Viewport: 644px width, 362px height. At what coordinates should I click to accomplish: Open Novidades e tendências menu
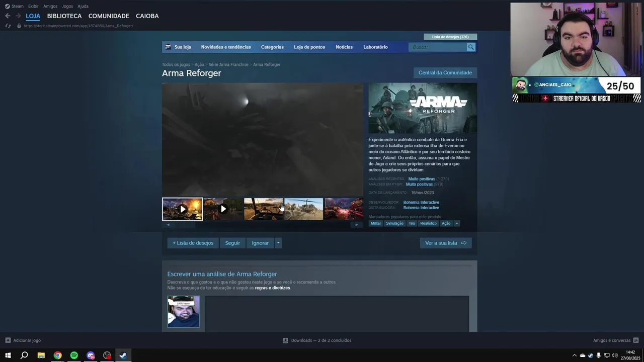(x=226, y=47)
